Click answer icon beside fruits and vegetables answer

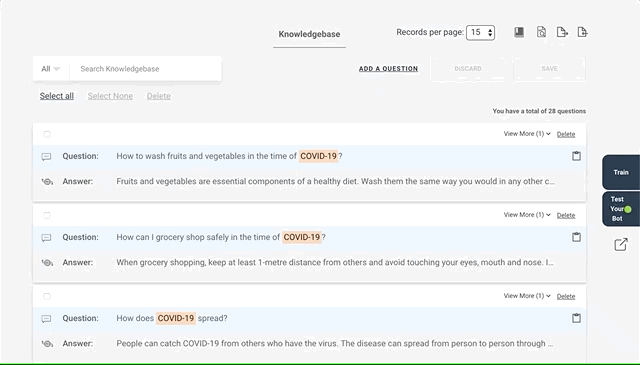click(x=47, y=182)
